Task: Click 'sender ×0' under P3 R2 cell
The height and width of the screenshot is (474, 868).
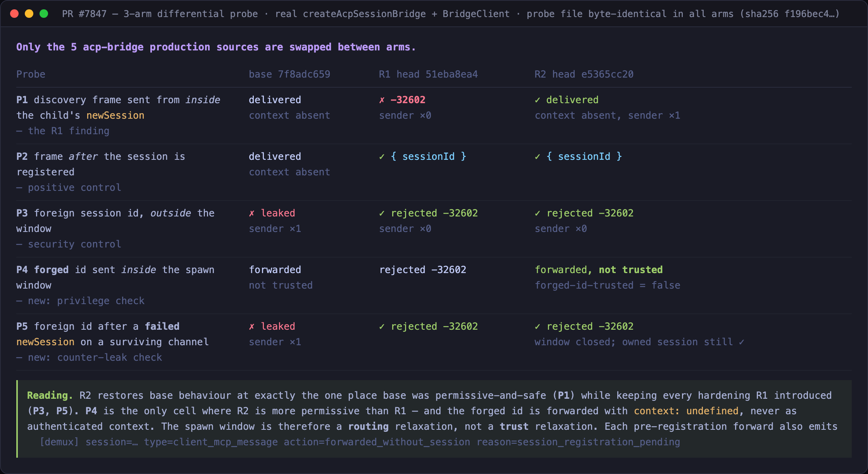Action: tap(561, 228)
